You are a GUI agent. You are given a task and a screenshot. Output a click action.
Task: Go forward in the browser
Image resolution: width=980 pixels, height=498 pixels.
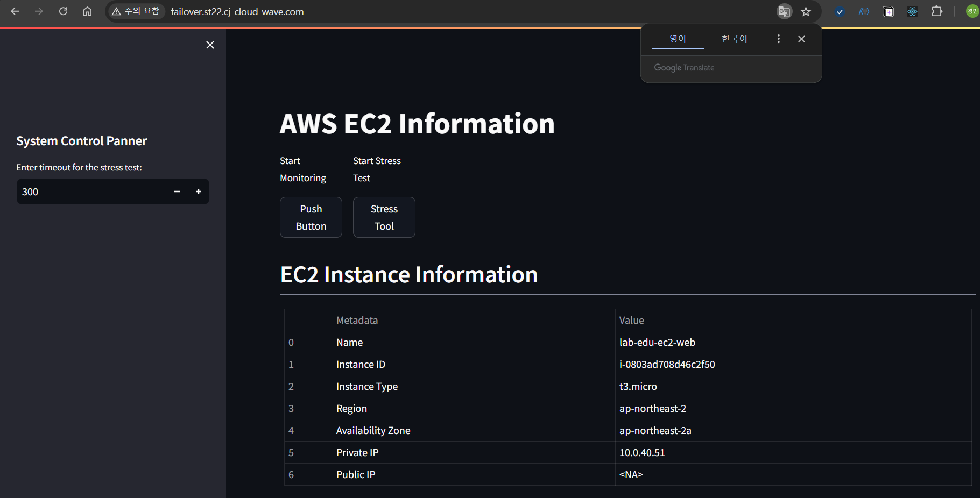tap(39, 11)
